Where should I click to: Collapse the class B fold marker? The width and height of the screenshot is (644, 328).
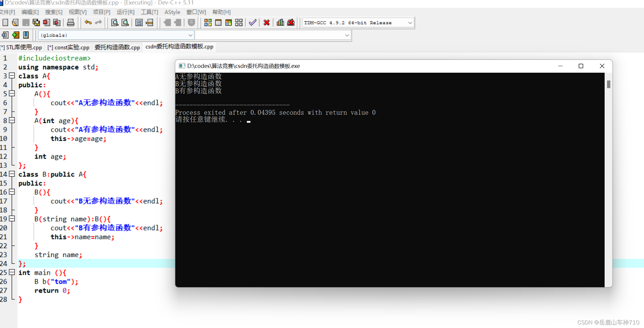point(12,174)
